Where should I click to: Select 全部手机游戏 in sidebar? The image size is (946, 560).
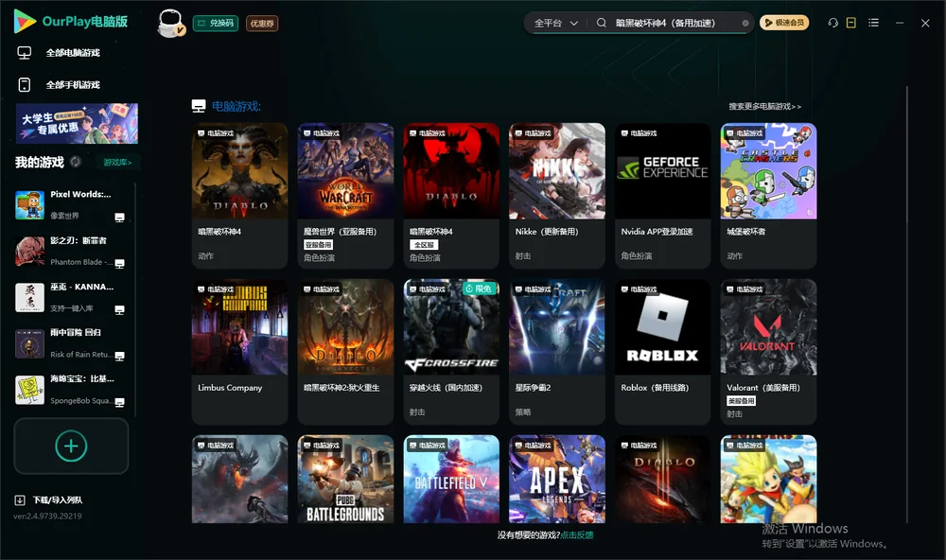(x=73, y=85)
